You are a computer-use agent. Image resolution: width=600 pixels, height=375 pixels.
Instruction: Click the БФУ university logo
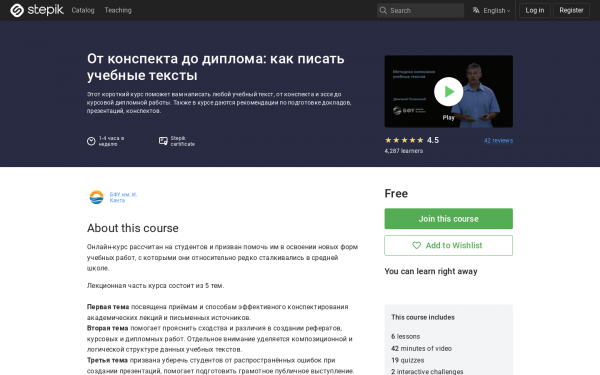coord(96,197)
